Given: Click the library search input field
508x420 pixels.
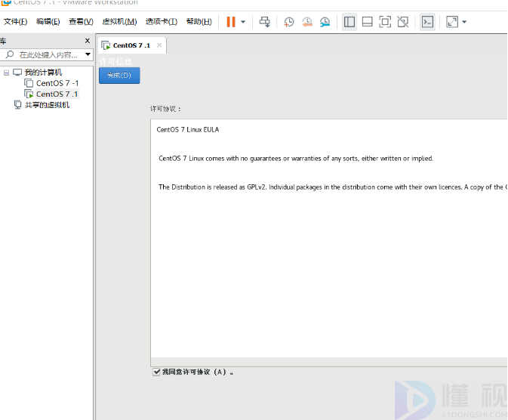Looking at the screenshot, I should click(47, 54).
